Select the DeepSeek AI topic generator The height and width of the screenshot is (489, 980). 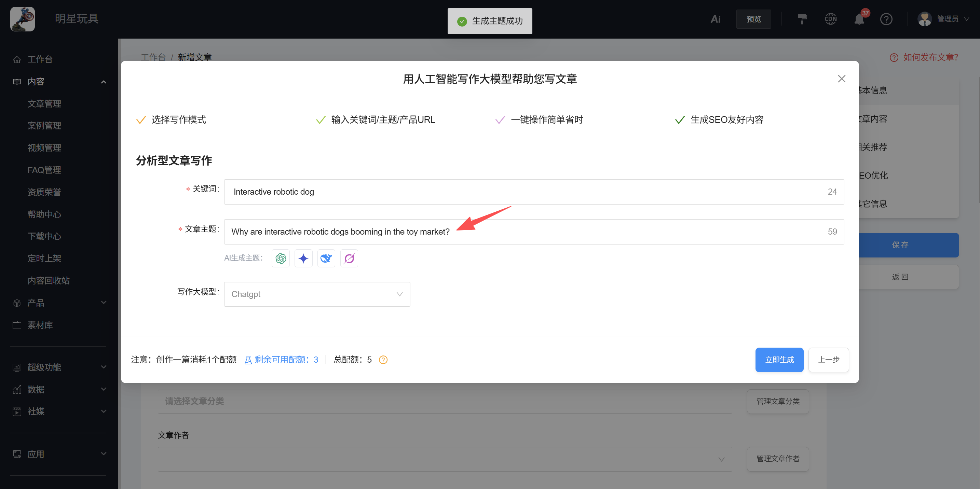(x=326, y=258)
